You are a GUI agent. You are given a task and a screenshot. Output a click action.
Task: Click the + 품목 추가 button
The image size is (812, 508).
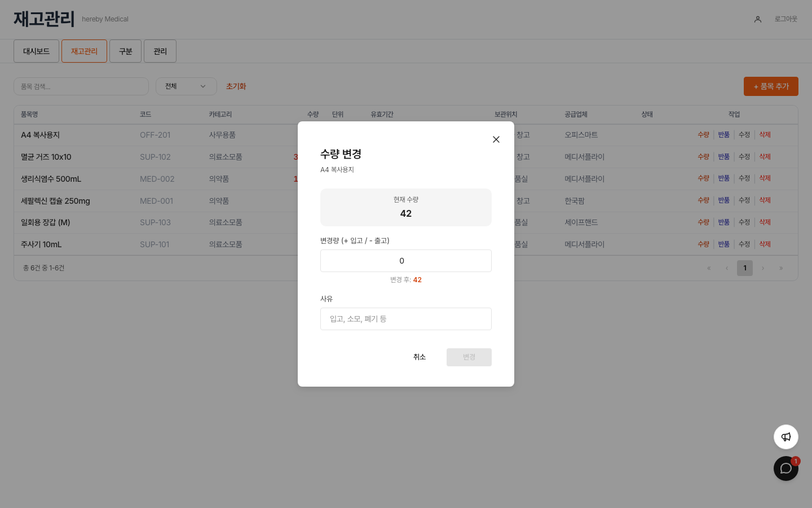coord(771,86)
